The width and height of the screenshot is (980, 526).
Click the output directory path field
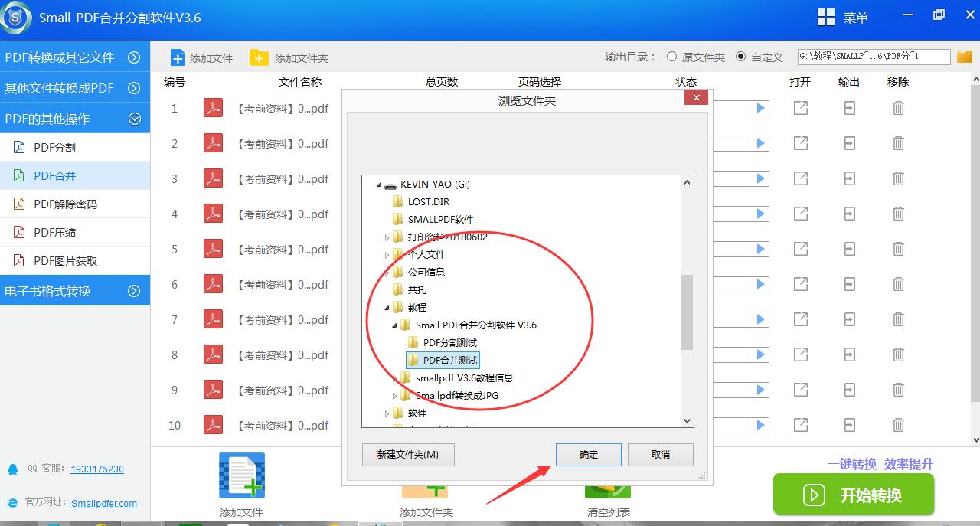pyautogui.click(x=874, y=57)
